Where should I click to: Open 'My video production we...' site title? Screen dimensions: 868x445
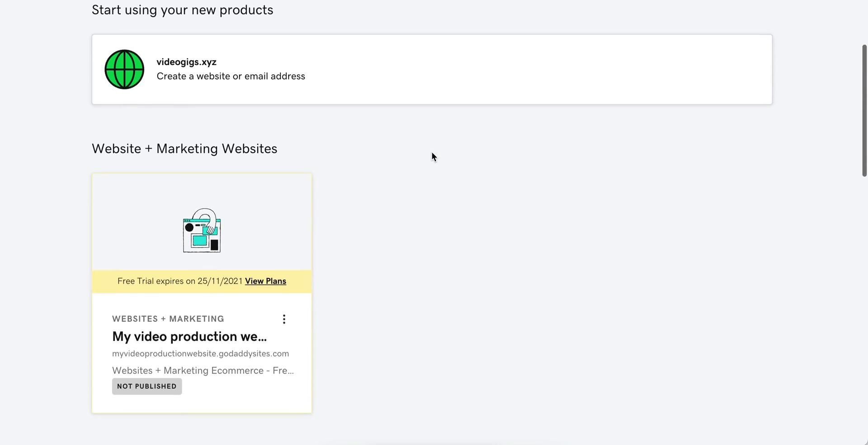(189, 336)
